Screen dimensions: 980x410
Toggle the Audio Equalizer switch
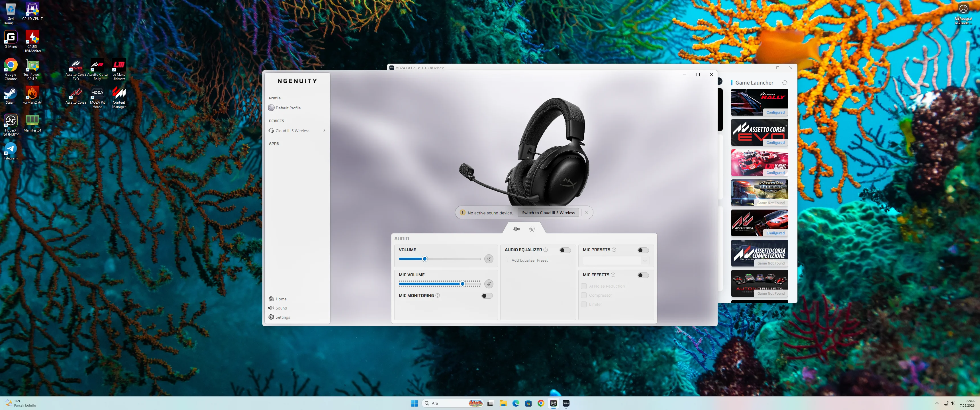[x=565, y=250]
